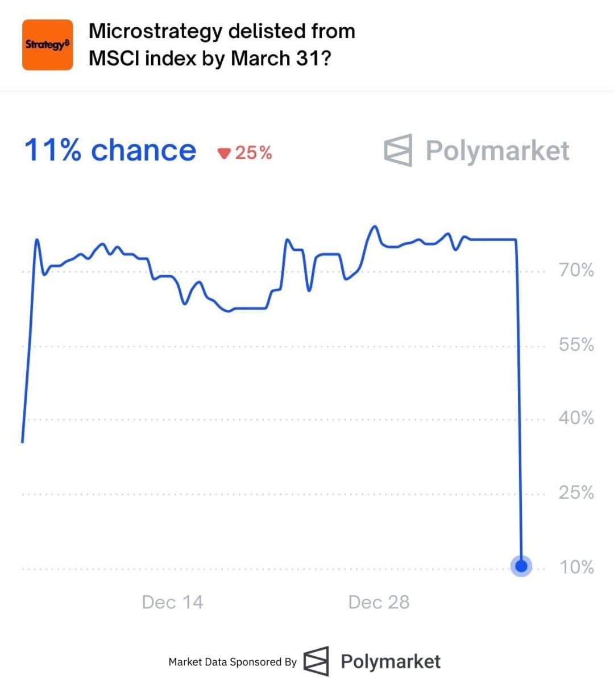614x700 pixels.
Task: Select the Dec 28 date label
Action: tap(379, 602)
